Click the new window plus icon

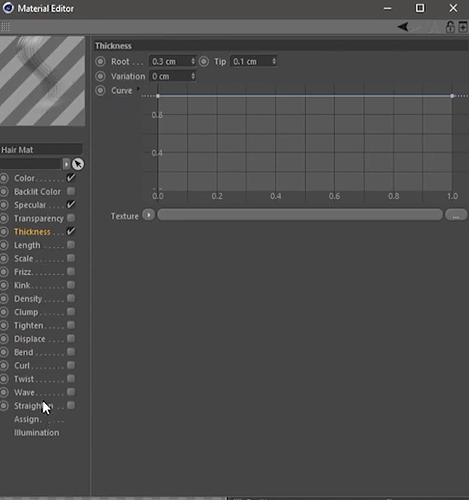[x=463, y=27]
